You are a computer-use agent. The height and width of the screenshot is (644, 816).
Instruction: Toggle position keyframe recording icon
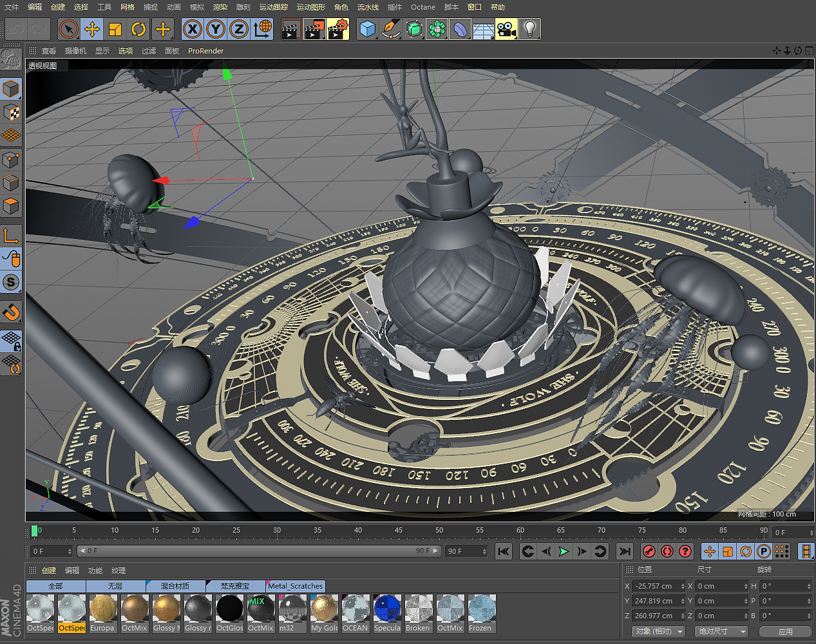pyautogui.click(x=710, y=551)
